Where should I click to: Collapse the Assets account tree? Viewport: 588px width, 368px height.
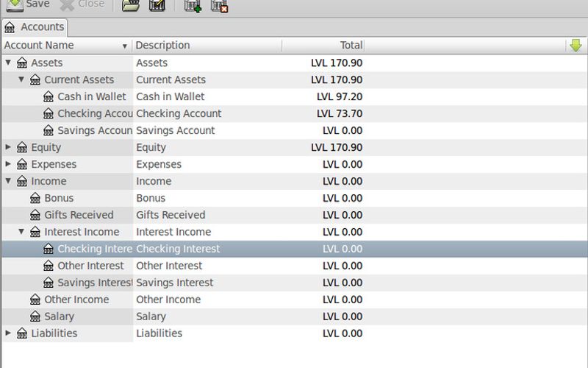(8, 63)
